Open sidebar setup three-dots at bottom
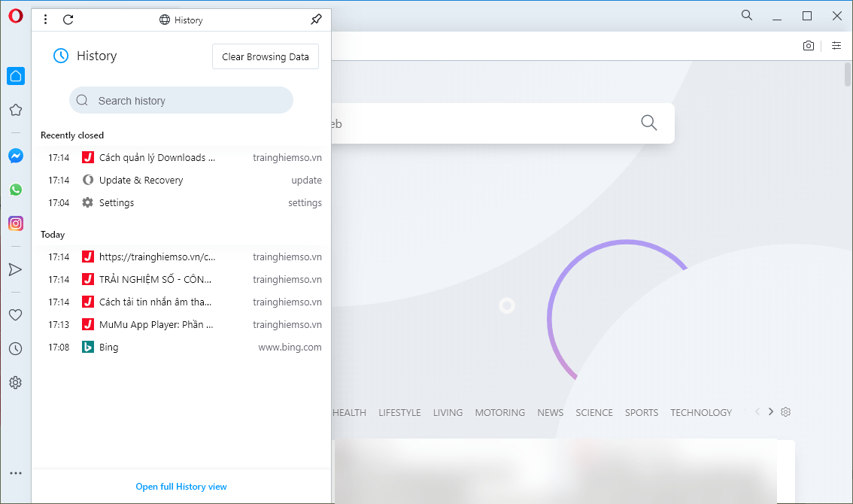 [x=16, y=473]
